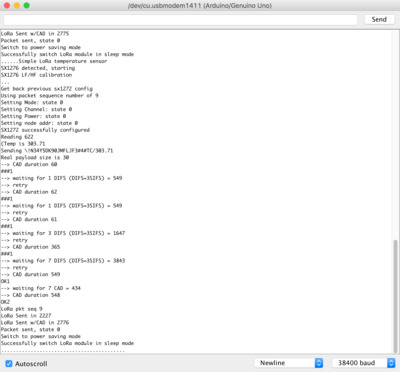400x372 pixels.
Task: Minimize the window with the yellow button
Action: 17,5
